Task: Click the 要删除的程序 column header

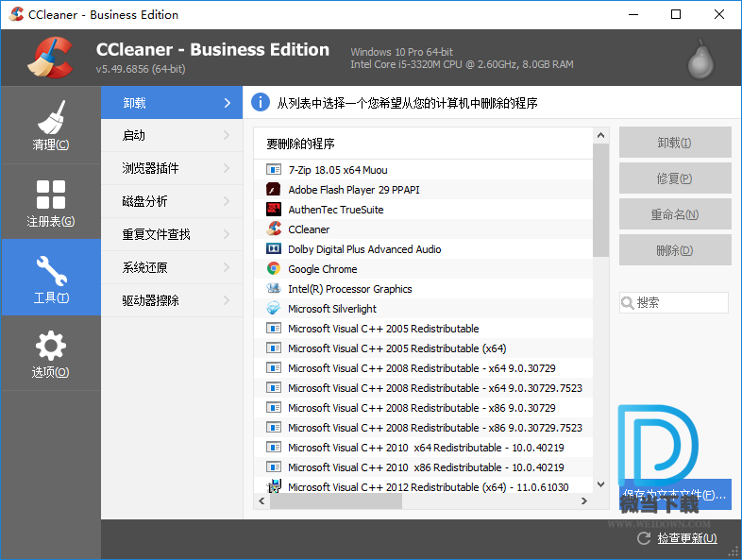Action: (x=423, y=144)
